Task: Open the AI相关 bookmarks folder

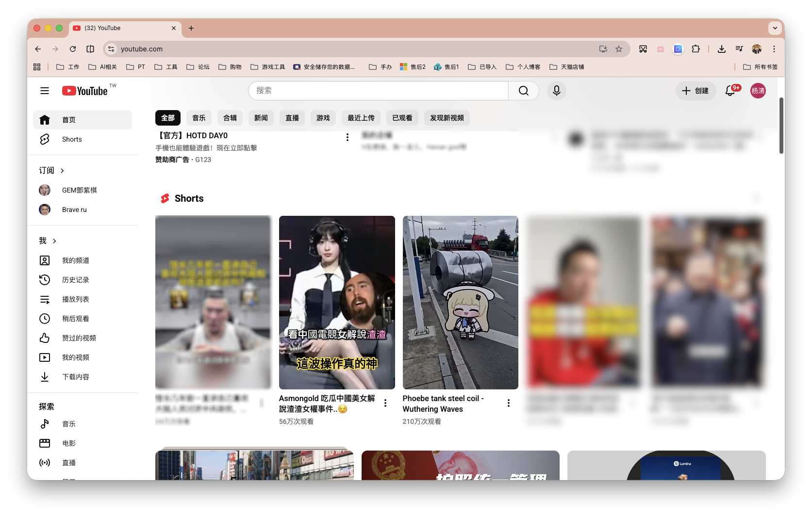Action: coord(103,67)
